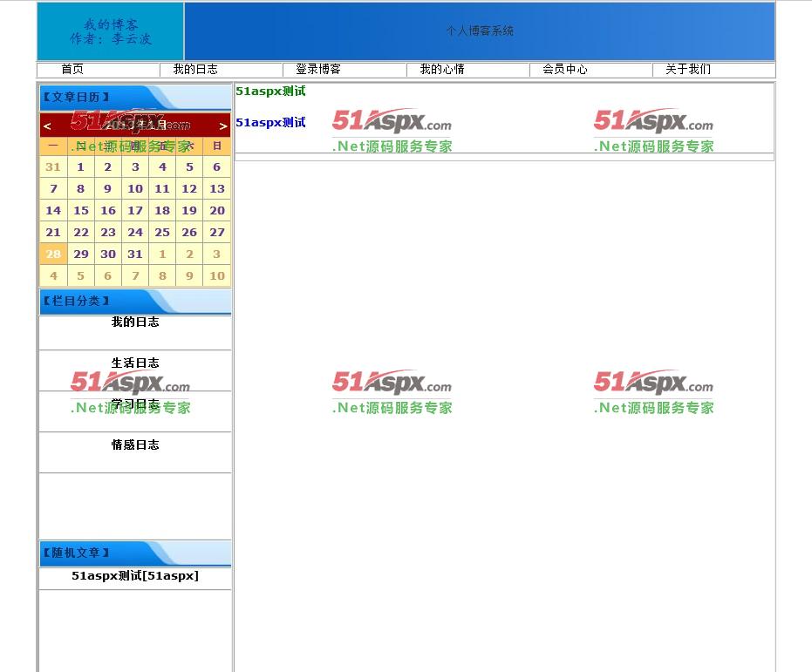Open the 情感日志 category
812x672 pixels.
[135, 445]
